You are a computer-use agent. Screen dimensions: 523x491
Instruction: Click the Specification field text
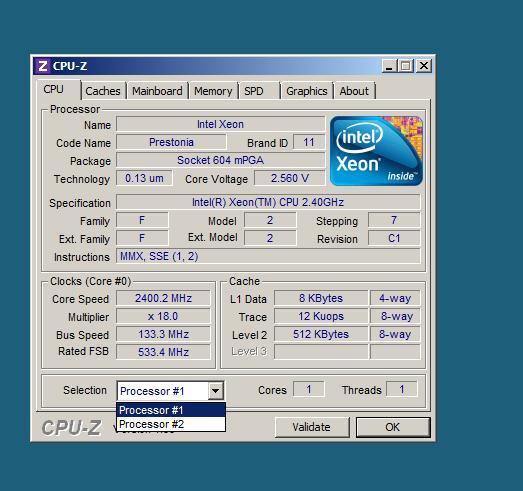(x=268, y=202)
